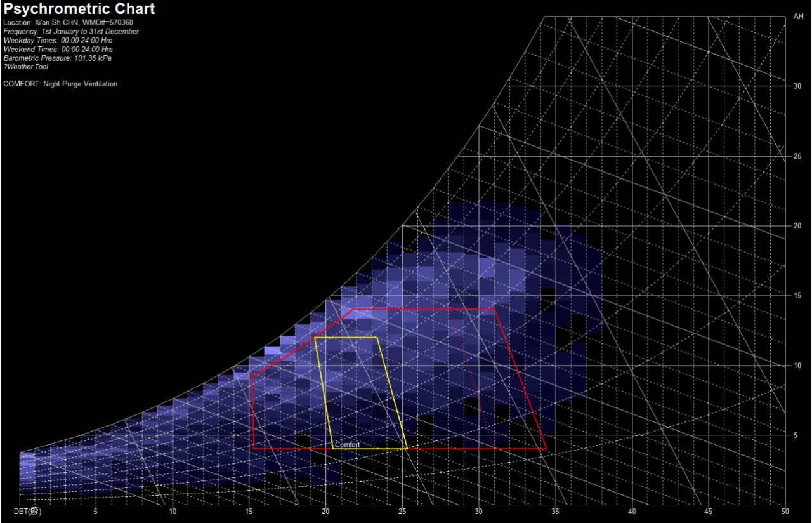Viewport: 812px width, 523px height.
Task: Click the Frequency date range text
Action: pyautogui.click(x=71, y=32)
